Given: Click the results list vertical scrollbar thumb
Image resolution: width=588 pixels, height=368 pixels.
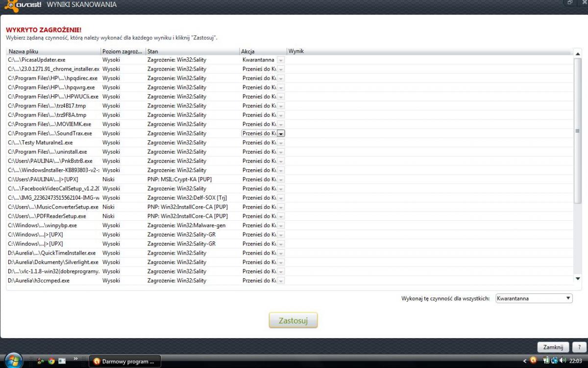Looking at the screenshot, I should click(x=577, y=131).
